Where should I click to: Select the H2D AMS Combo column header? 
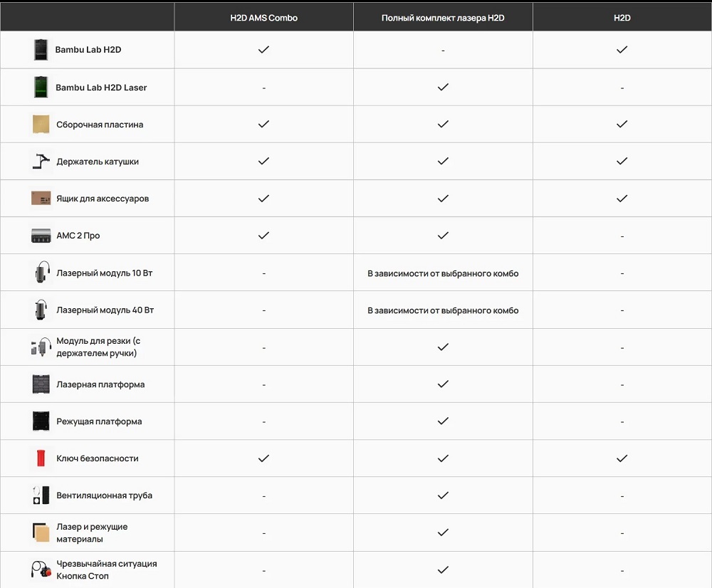tap(263, 18)
